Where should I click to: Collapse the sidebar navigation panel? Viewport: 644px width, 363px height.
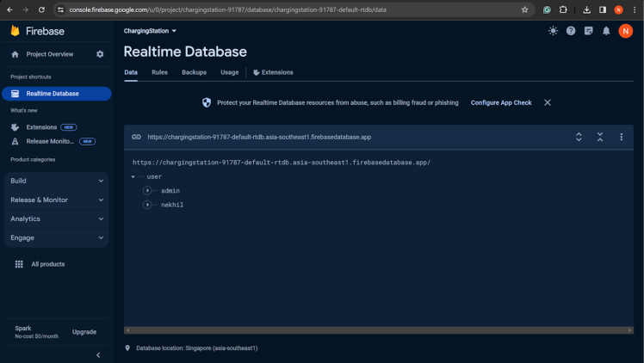[x=98, y=354]
